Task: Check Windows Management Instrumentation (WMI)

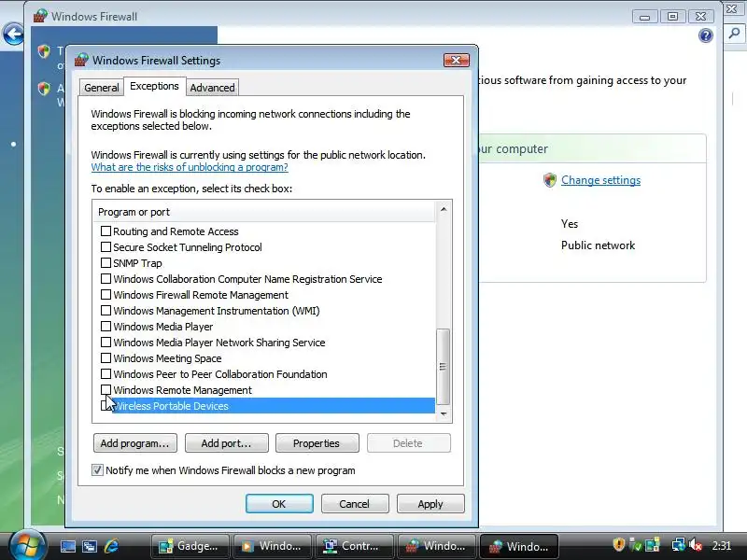Action: click(x=106, y=311)
